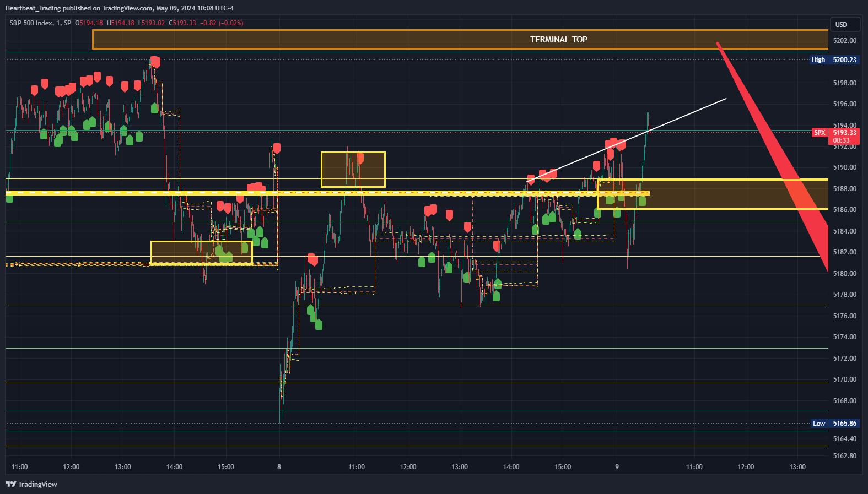The height and width of the screenshot is (494, 868).
Task: Click the open value O5194.18
Action: coord(89,23)
